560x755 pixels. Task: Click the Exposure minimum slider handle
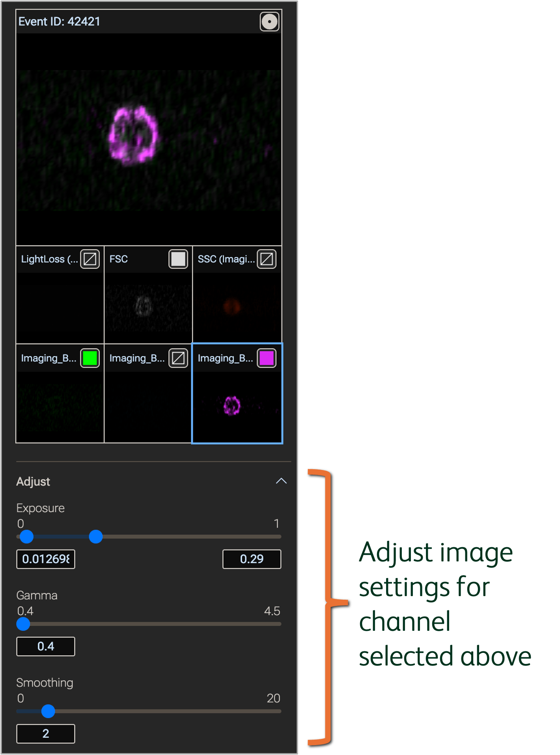coord(27,537)
